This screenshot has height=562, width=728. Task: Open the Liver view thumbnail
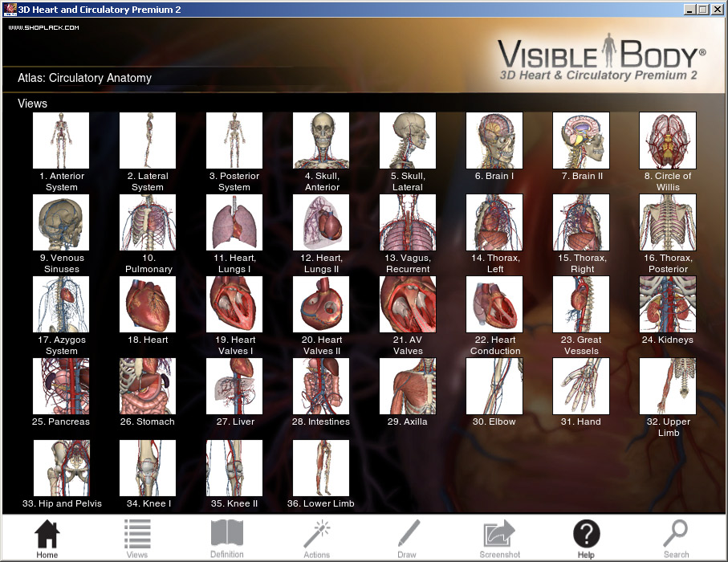click(x=234, y=386)
